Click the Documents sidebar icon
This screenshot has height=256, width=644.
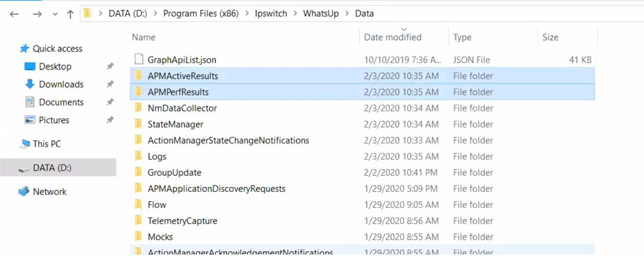(30, 102)
